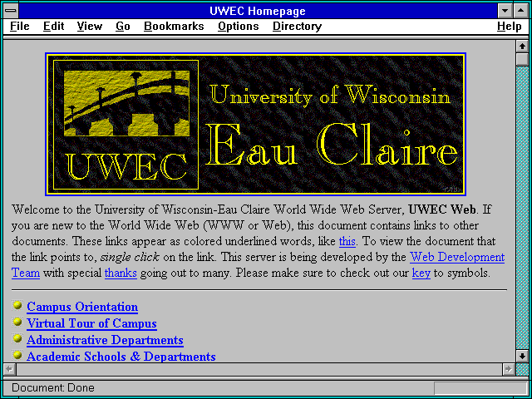The image size is (532, 399).
Task: Click the vertical scrollbar up arrow
Action: pos(522,47)
